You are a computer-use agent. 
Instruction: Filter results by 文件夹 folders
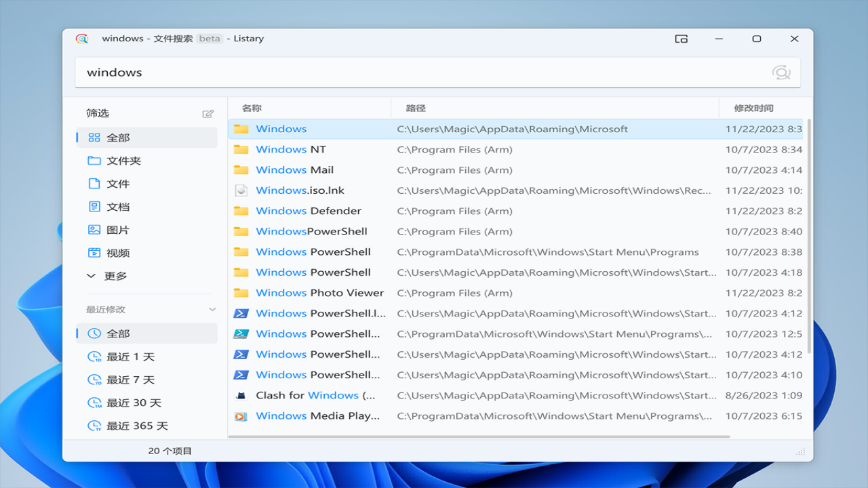[123, 161]
